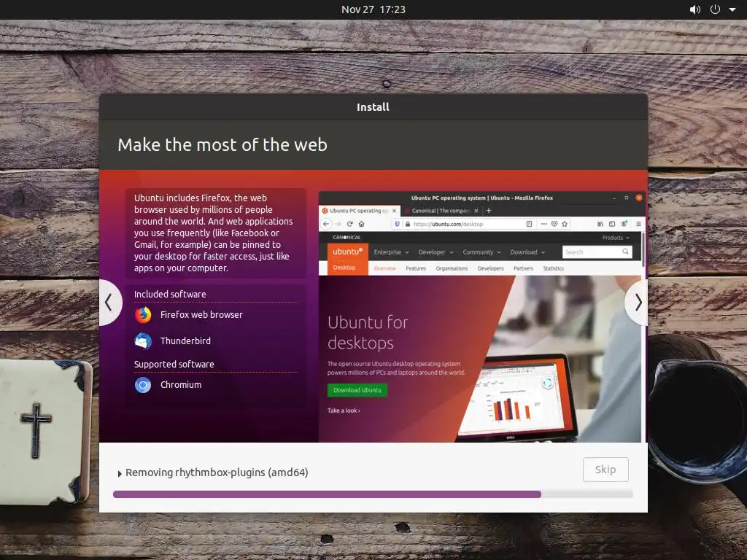This screenshot has width=747, height=560.
Task: Click the CANONICAL logo text
Action: tap(347, 238)
